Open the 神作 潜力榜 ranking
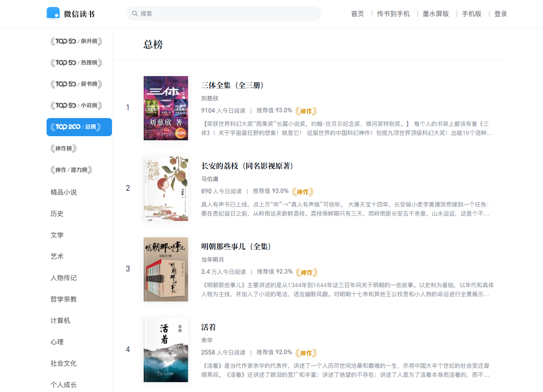Viewport: 543px width, 392px height. [x=71, y=170]
